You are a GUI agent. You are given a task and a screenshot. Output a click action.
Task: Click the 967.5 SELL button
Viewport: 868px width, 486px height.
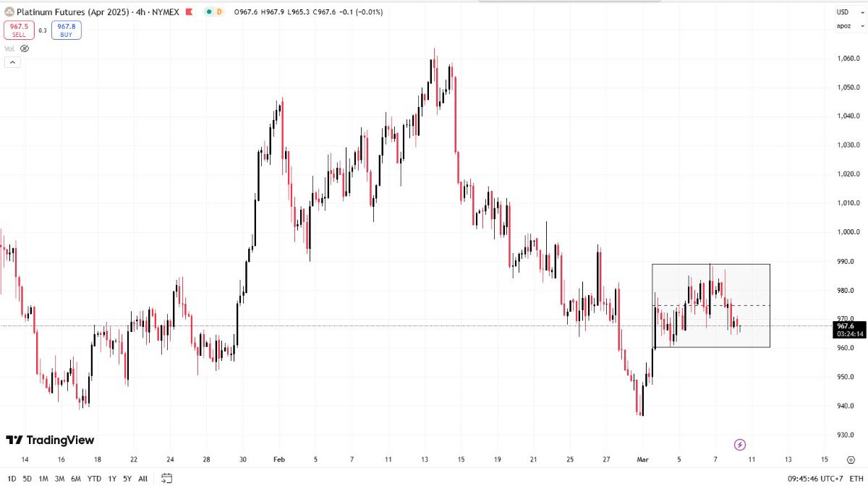click(19, 30)
